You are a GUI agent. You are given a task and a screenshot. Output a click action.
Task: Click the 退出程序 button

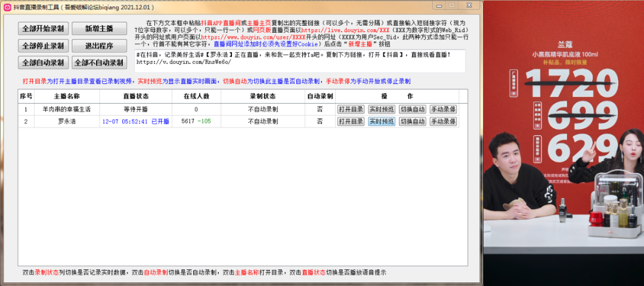pyautogui.click(x=100, y=45)
